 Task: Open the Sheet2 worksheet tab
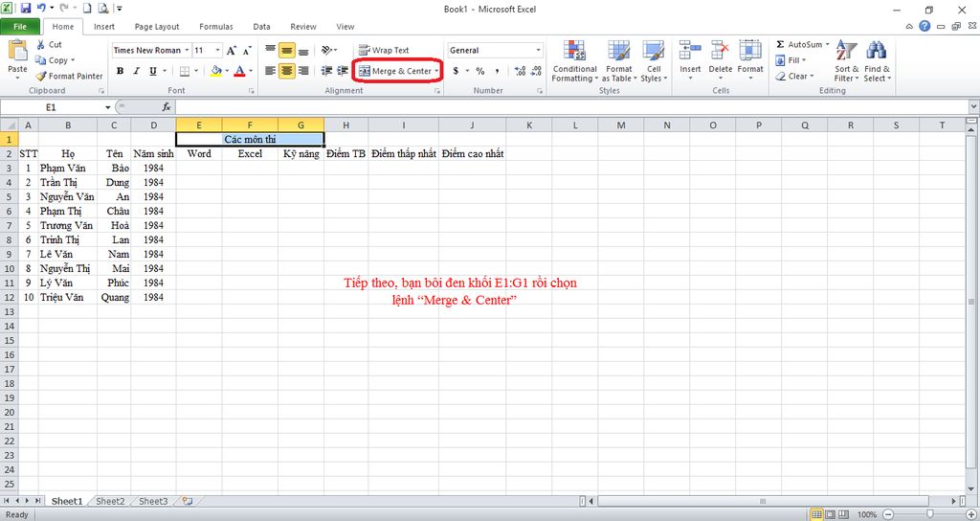pos(111,501)
